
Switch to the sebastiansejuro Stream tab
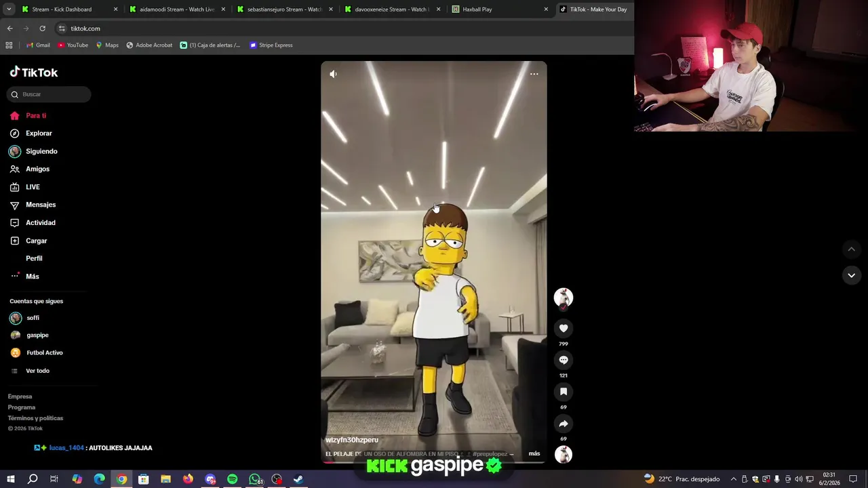pos(283,9)
